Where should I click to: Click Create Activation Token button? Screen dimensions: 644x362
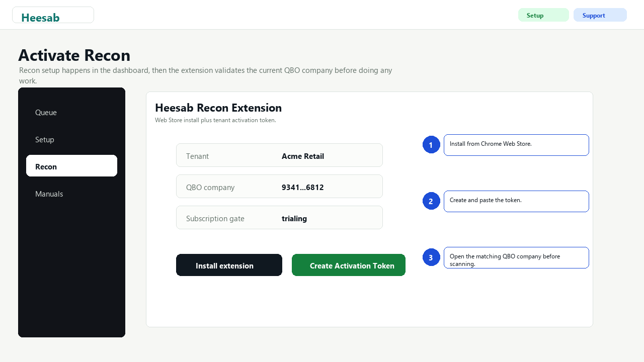pyautogui.click(x=349, y=265)
